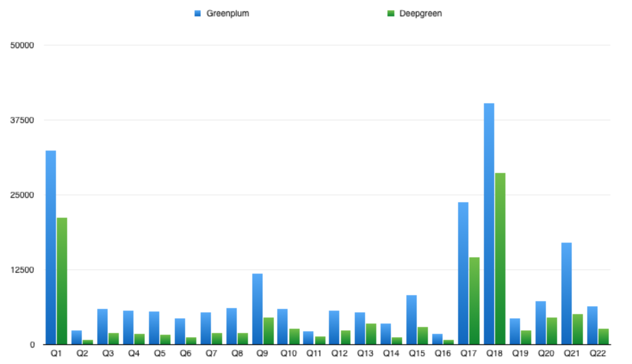Select the Q19 x-axis label
The height and width of the screenshot is (364, 632).
[520, 353]
